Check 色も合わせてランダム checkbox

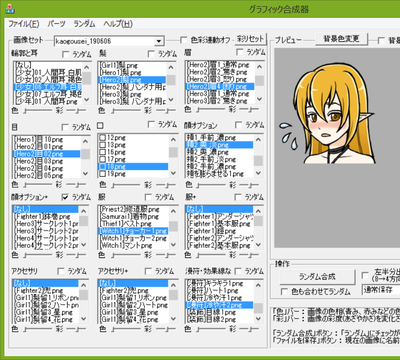[284, 292]
